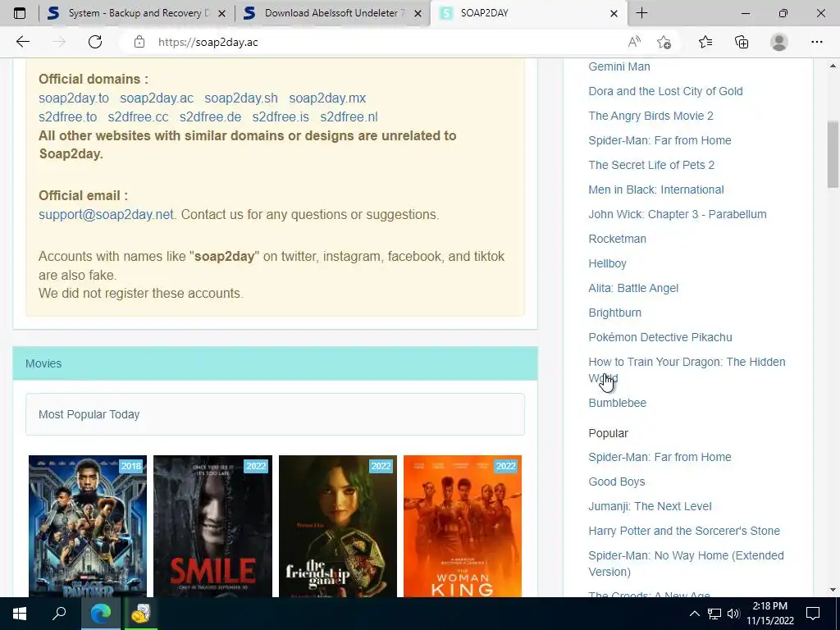840x630 pixels.
Task: Open Microsoft Edge taskbar icon
Action: click(x=100, y=614)
